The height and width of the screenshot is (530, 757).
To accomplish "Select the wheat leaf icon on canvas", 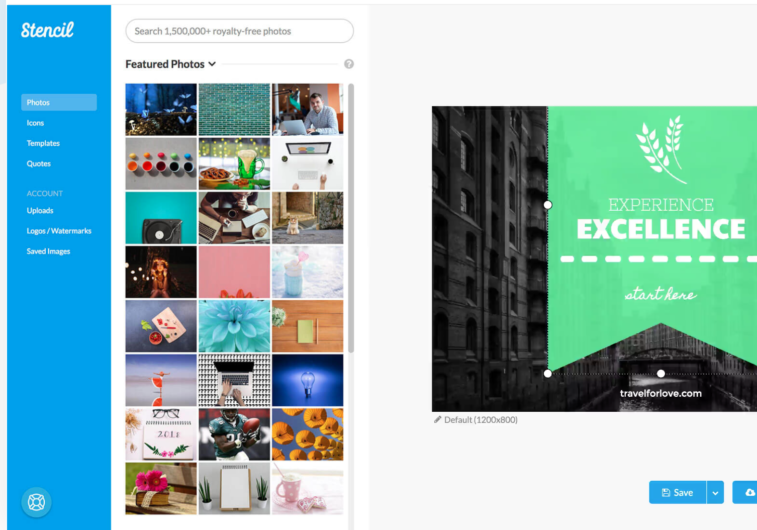I will 661,150.
